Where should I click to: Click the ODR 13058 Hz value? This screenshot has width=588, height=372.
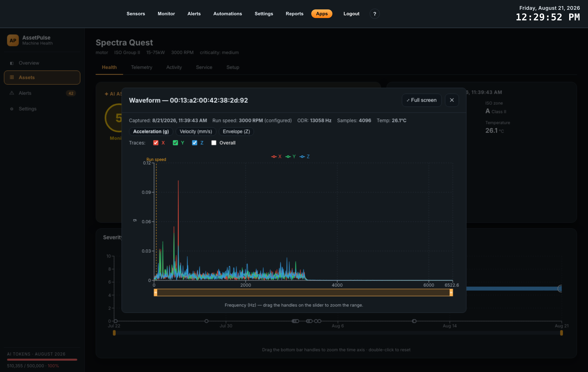click(321, 120)
